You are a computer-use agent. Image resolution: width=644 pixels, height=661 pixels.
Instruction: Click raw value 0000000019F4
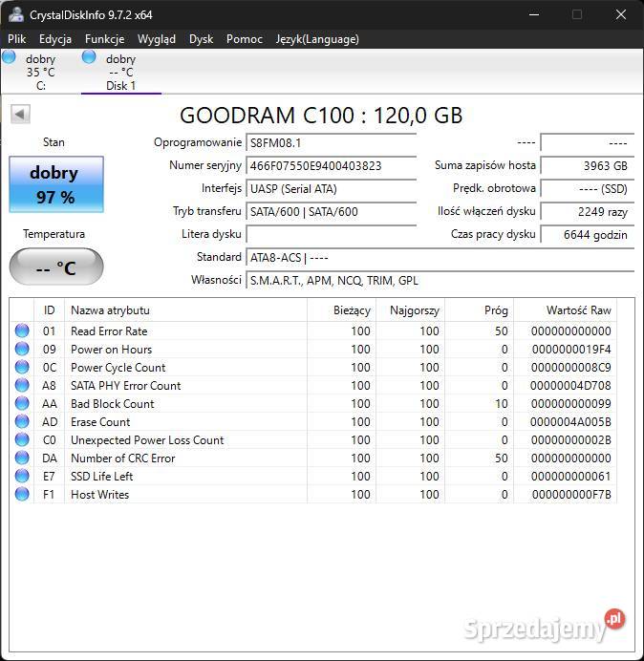(571, 350)
